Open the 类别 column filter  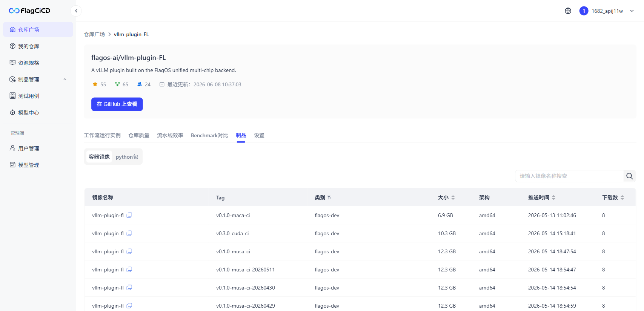(329, 198)
